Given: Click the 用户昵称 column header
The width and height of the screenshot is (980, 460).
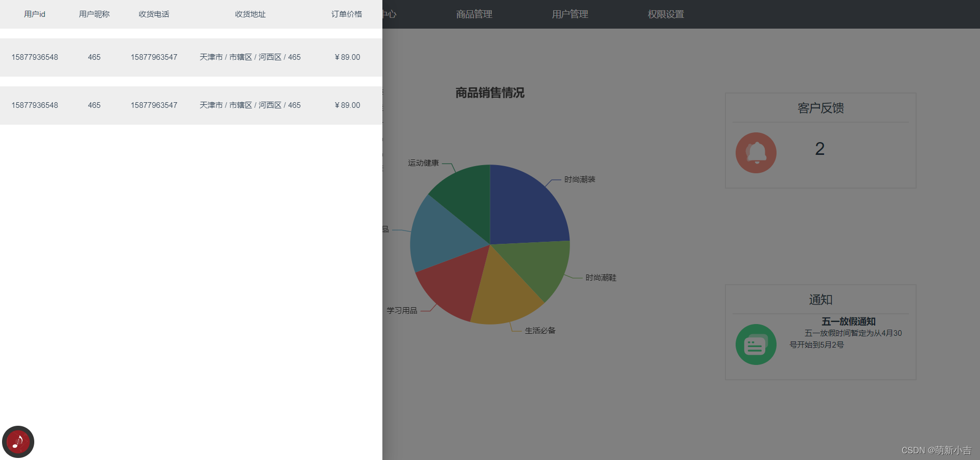Looking at the screenshot, I should 94,14.
